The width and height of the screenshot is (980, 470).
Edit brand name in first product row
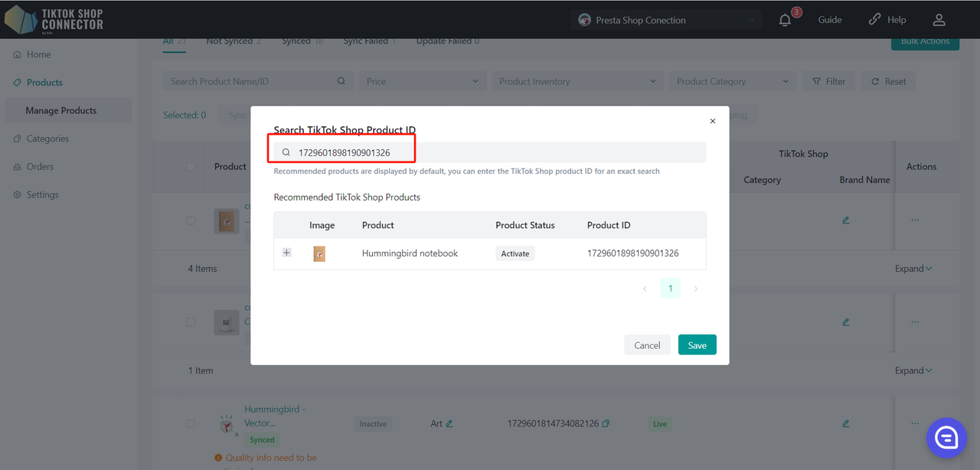846,220
